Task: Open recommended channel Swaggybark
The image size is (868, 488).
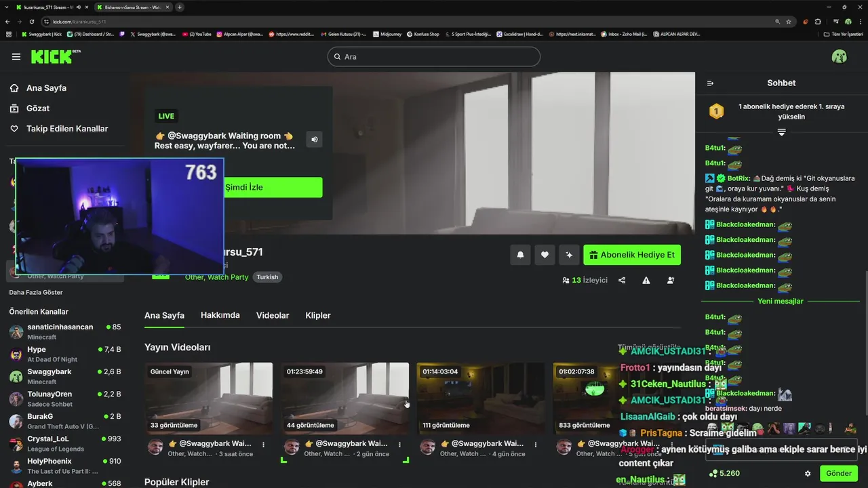Action: [65, 376]
